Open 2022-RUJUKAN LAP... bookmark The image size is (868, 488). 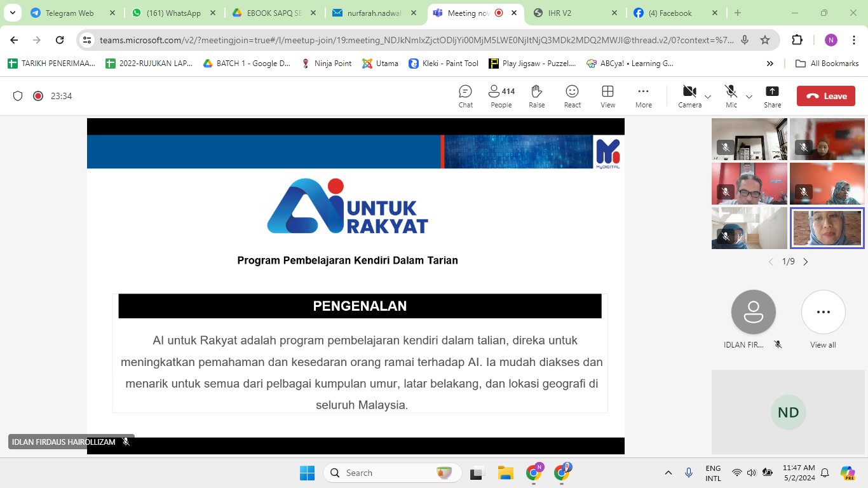coord(149,64)
